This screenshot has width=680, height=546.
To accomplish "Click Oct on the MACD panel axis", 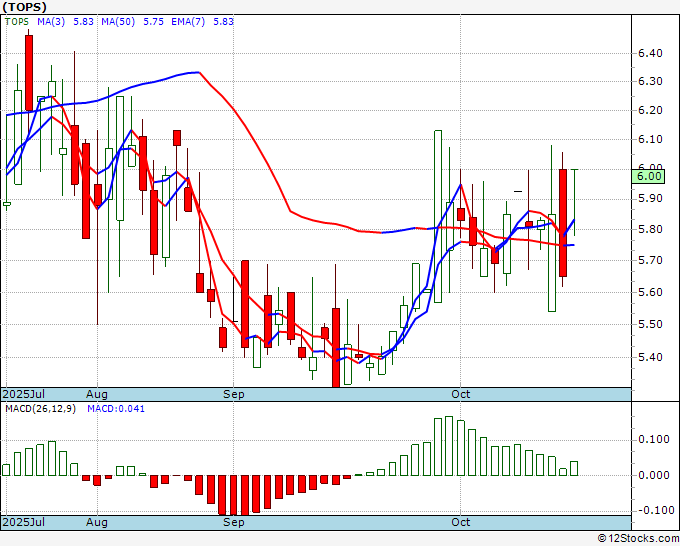I will (461, 522).
